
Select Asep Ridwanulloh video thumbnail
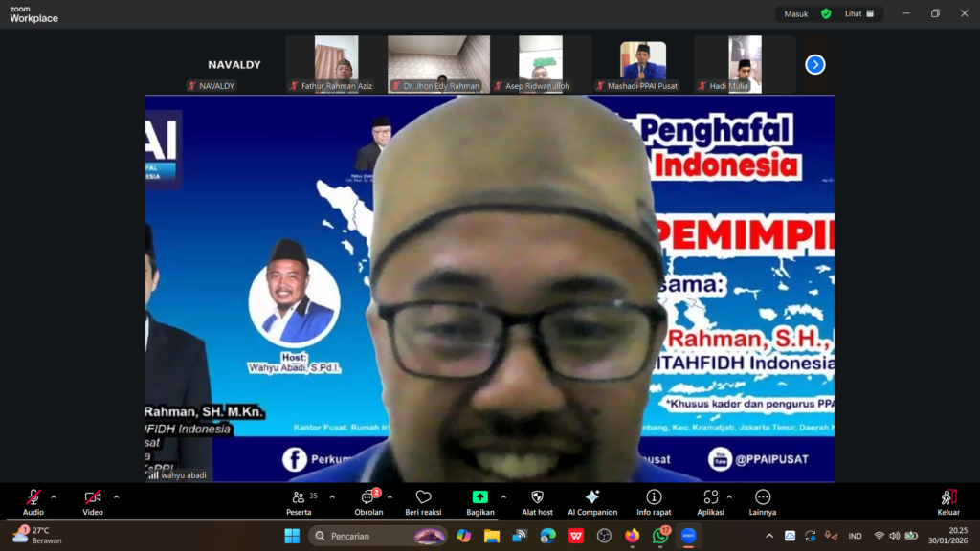[541, 64]
